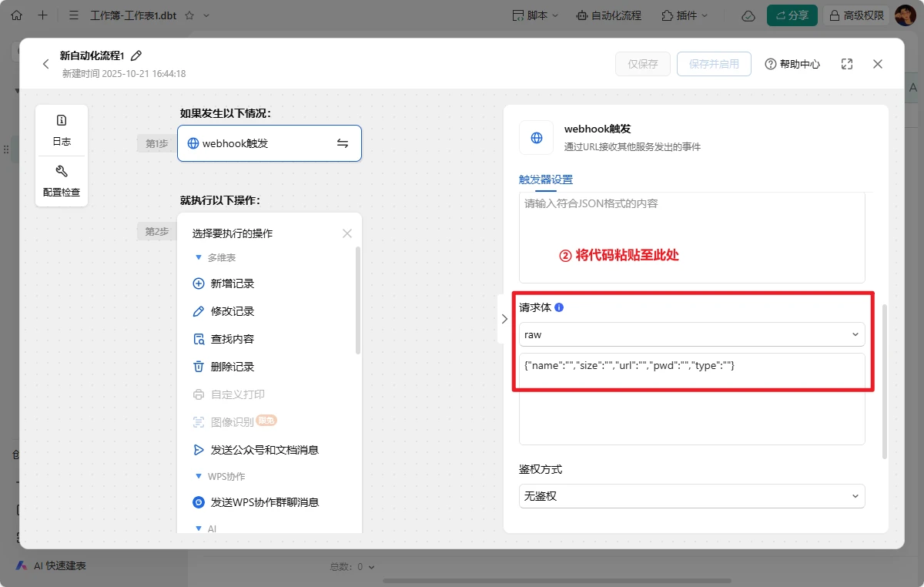This screenshot has width=924, height=587.
Task: Click the swap icon on webhook触发 trigger
Action: click(343, 143)
